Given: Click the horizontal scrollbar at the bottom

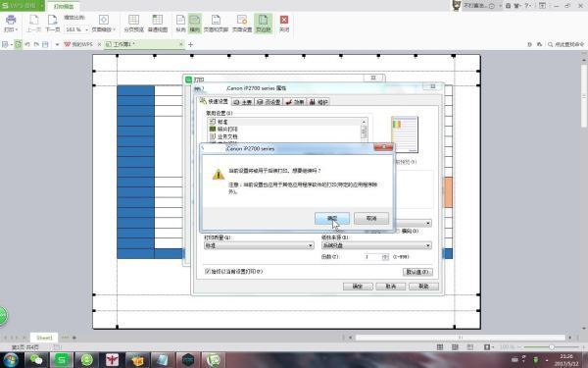Looking at the screenshot, I should pos(461,338).
